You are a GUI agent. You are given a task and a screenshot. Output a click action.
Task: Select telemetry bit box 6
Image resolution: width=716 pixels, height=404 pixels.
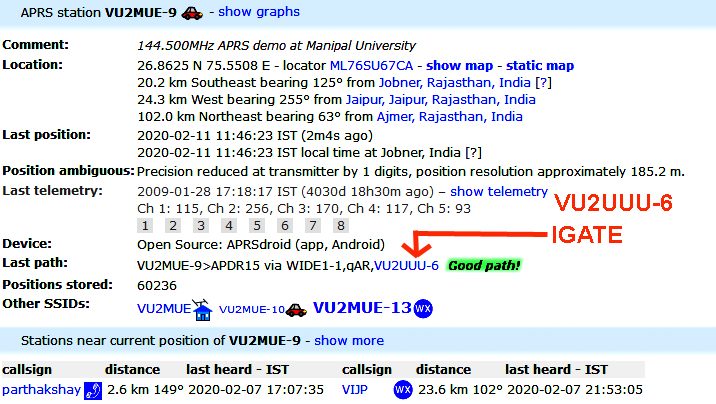(284, 226)
